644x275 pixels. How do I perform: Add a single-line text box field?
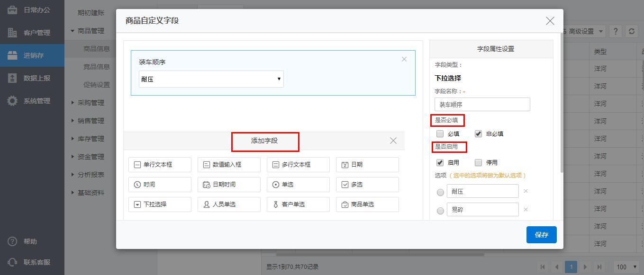click(x=160, y=165)
